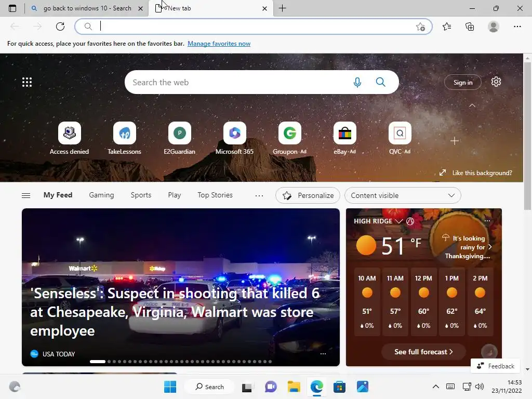Open the Collections icon
The image size is (532, 399).
470,26
